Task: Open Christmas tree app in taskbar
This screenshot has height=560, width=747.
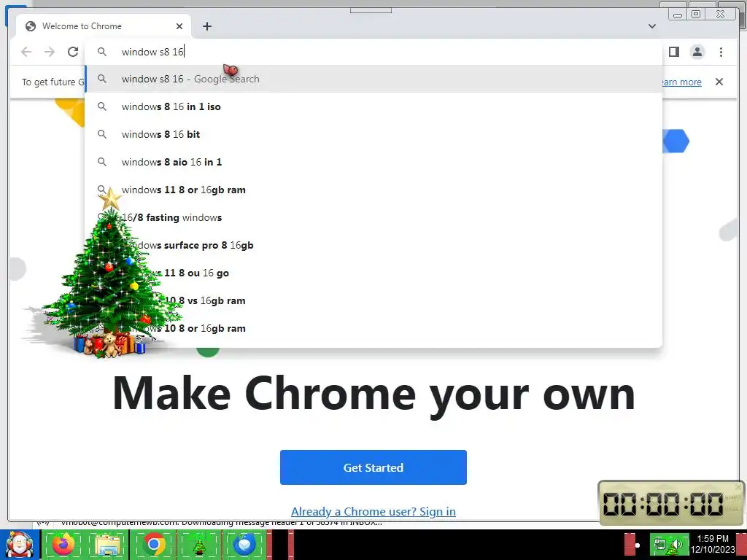Action: coord(199,545)
